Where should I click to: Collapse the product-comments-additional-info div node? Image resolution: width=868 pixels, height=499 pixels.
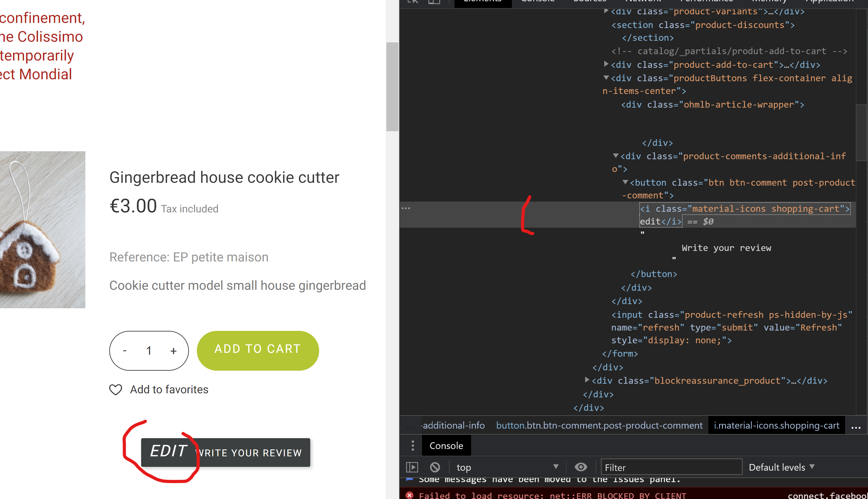click(616, 156)
